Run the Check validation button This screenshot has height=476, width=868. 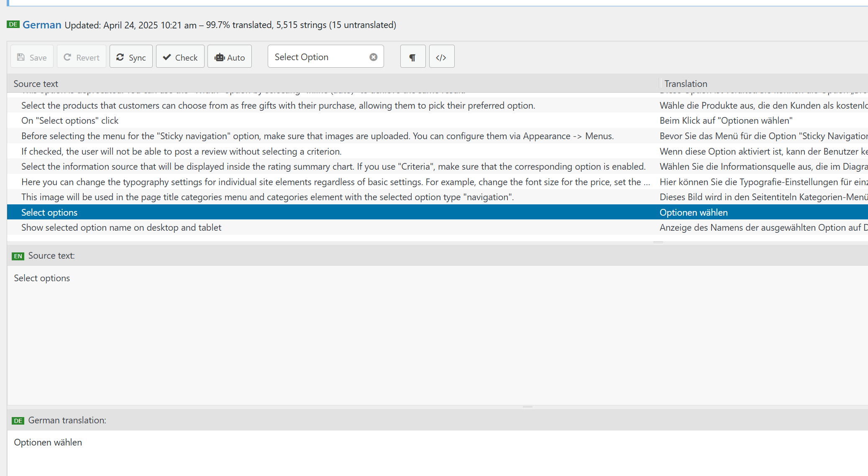click(180, 56)
